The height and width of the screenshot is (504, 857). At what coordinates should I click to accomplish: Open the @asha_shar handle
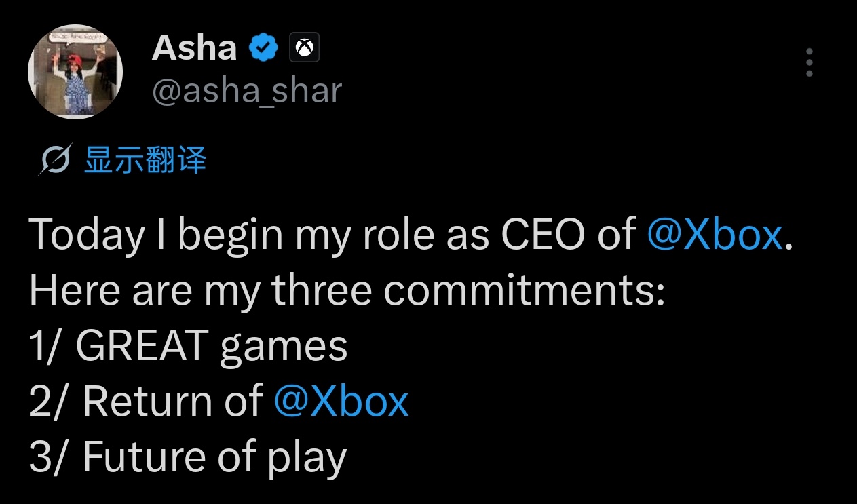pos(247,90)
